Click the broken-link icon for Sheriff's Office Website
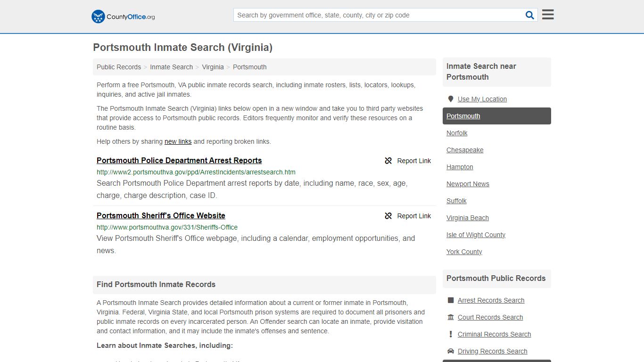Screen dimensions: 644x362 pyautogui.click(x=388, y=216)
